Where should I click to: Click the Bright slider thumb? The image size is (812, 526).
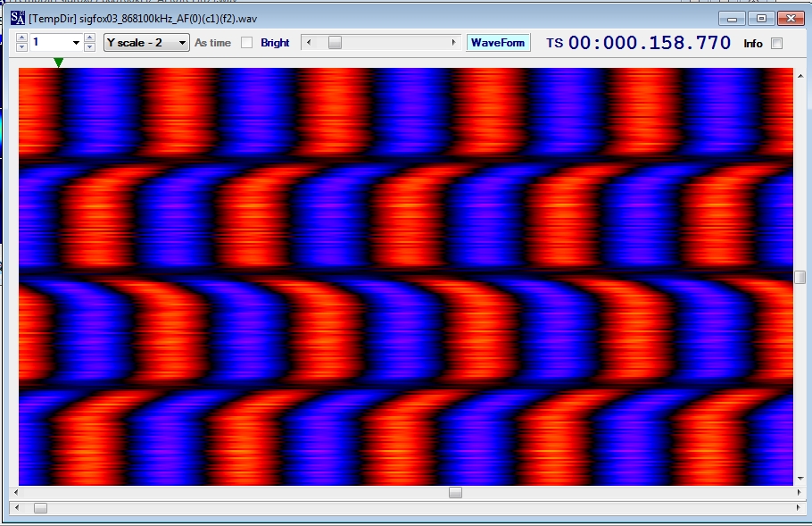pyautogui.click(x=335, y=43)
